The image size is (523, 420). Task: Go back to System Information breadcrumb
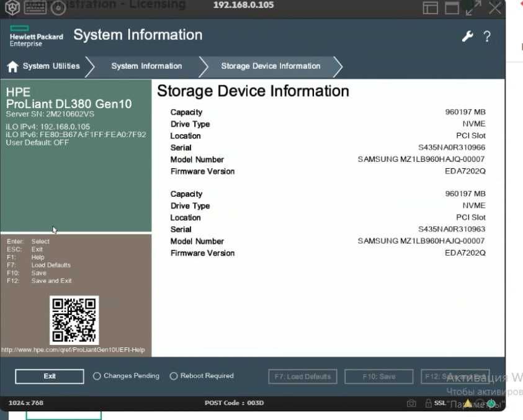147,66
